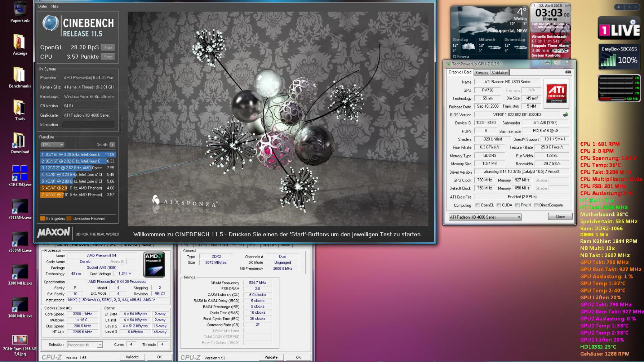Click the EasyBox WLAN signal strength gadget
Screen dimensions: 644x362
point(619,57)
